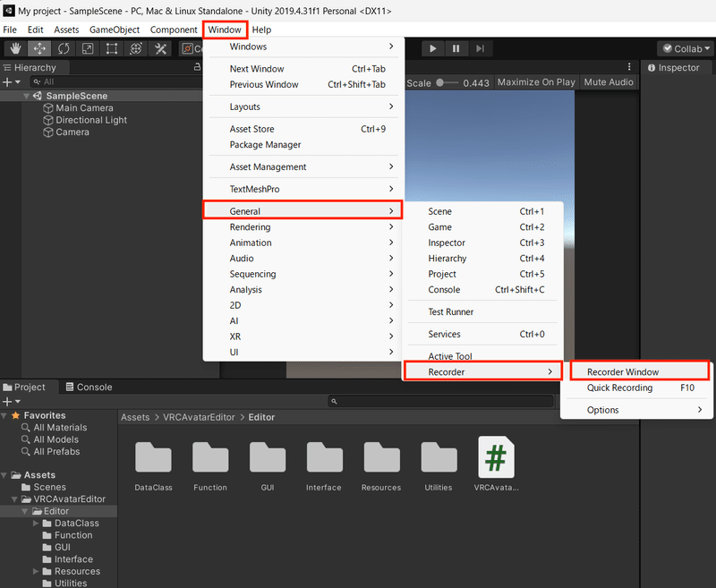
Task: Click the Project search field
Action: 440,401
